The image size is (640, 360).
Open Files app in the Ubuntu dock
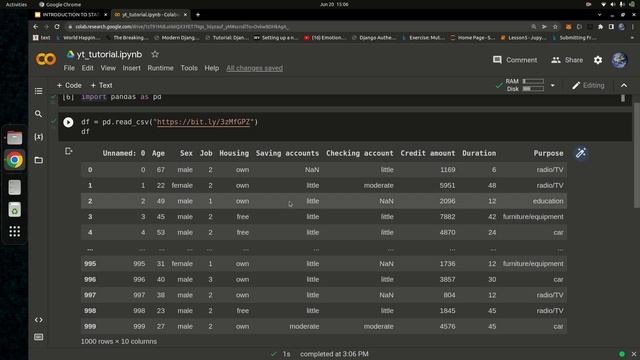pyautogui.click(x=14, y=138)
